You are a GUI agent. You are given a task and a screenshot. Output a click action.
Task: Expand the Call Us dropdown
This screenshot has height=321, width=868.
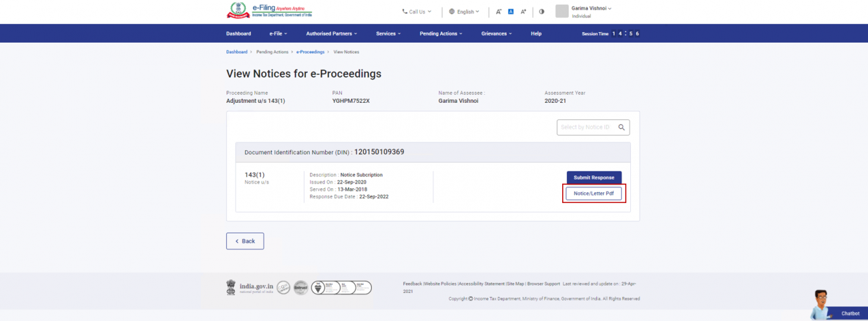(x=417, y=11)
